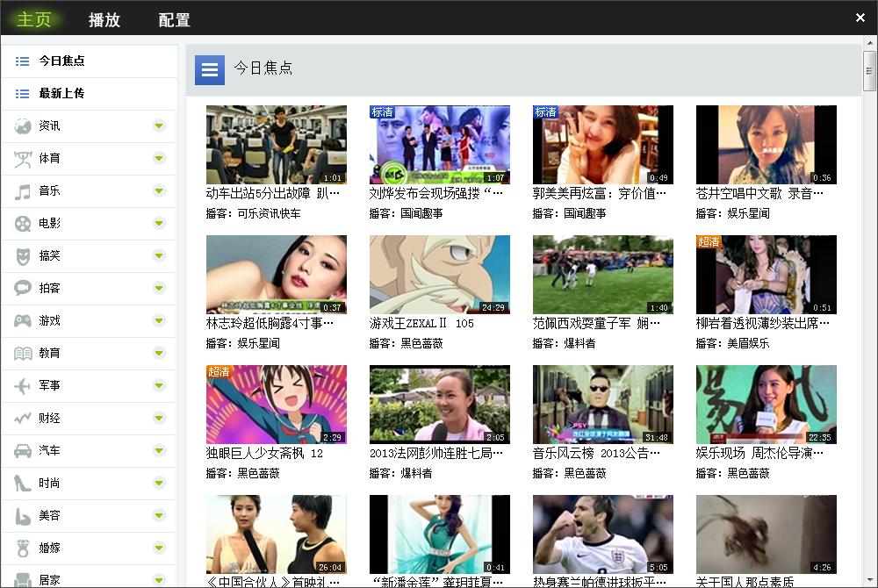This screenshot has width=878, height=588.
Task: Expand the 财经 category dropdown arrow
Action: tap(159, 418)
